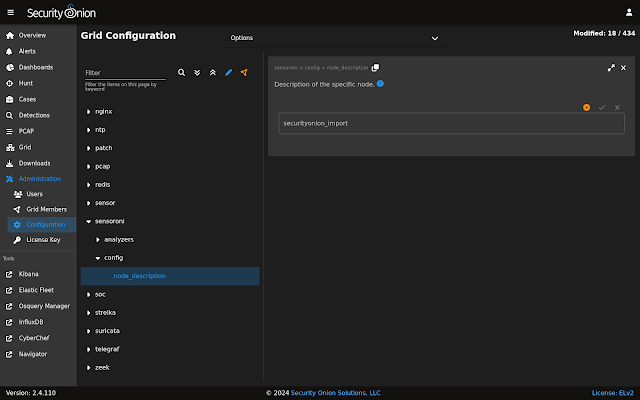Run the filter search magnifier icon

[x=181, y=73]
